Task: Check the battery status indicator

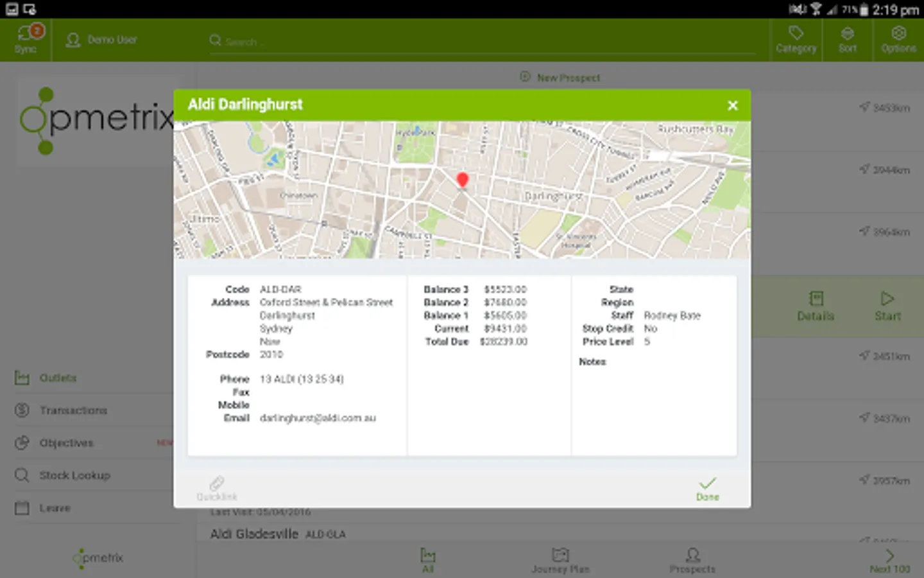Action: tap(864, 10)
